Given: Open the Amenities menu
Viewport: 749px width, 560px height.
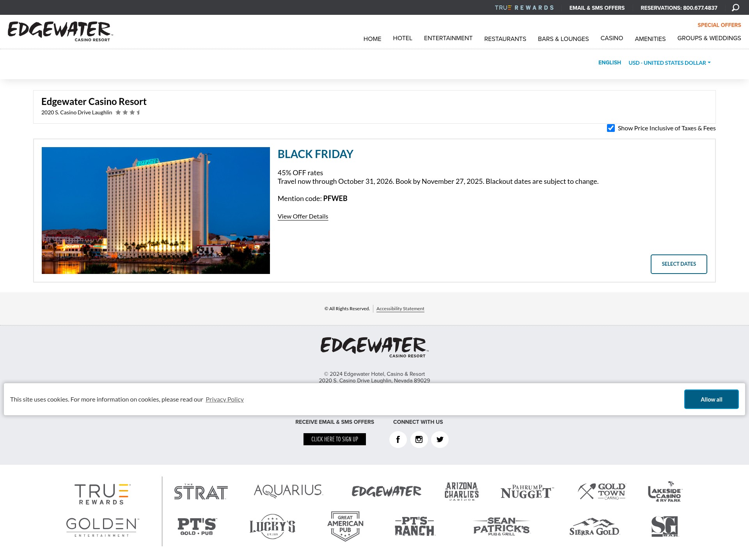Looking at the screenshot, I should click(650, 39).
